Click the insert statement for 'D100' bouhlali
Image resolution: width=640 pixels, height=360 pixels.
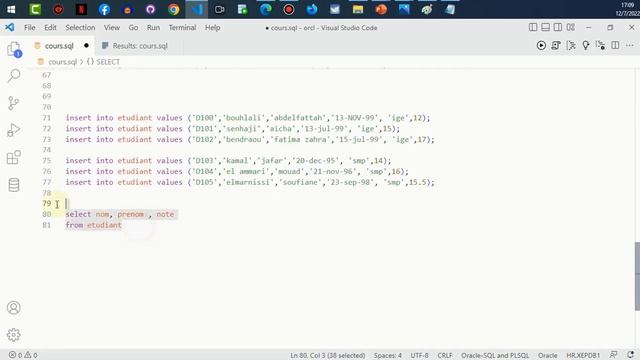248,118
